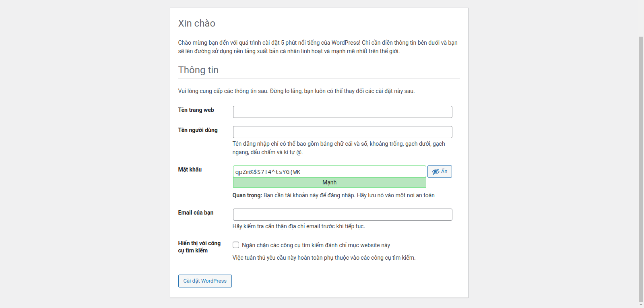This screenshot has height=308, width=644.
Task: Click the 'Tên người dùng' field label
Action: click(198, 130)
